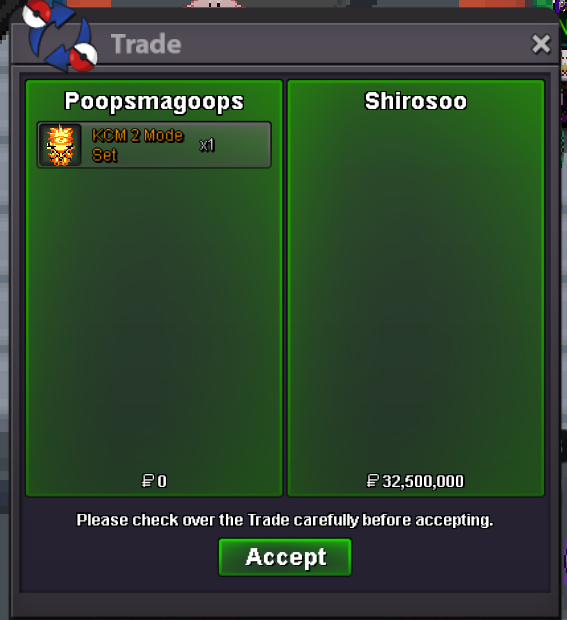Click the KCM 2 Mode Set item row background

click(x=154, y=145)
